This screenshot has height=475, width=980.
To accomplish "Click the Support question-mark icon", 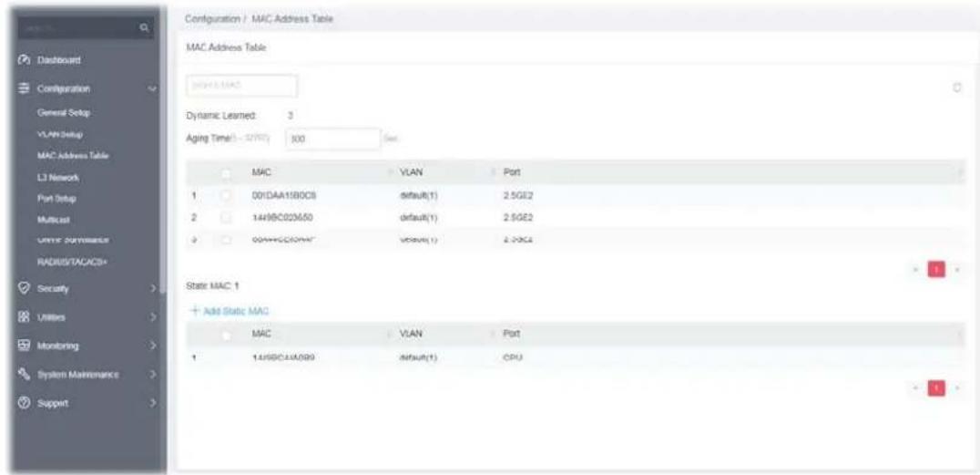I will [25, 402].
